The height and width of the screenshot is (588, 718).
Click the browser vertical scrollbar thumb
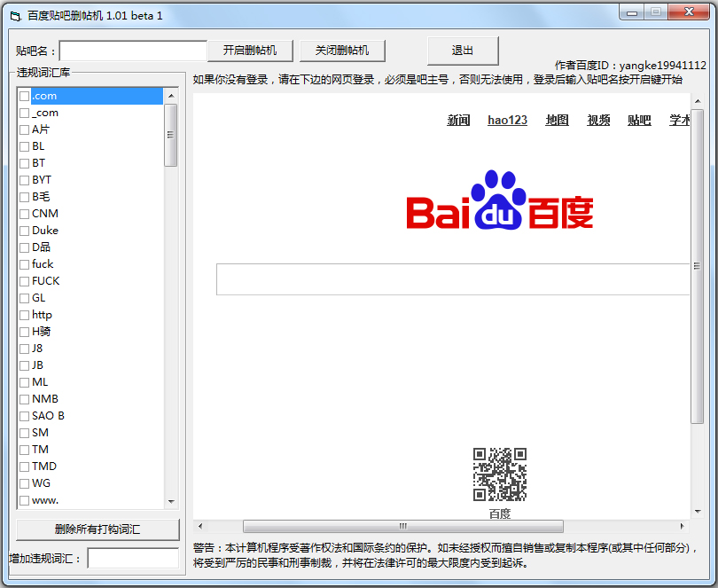click(x=698, y=266)
